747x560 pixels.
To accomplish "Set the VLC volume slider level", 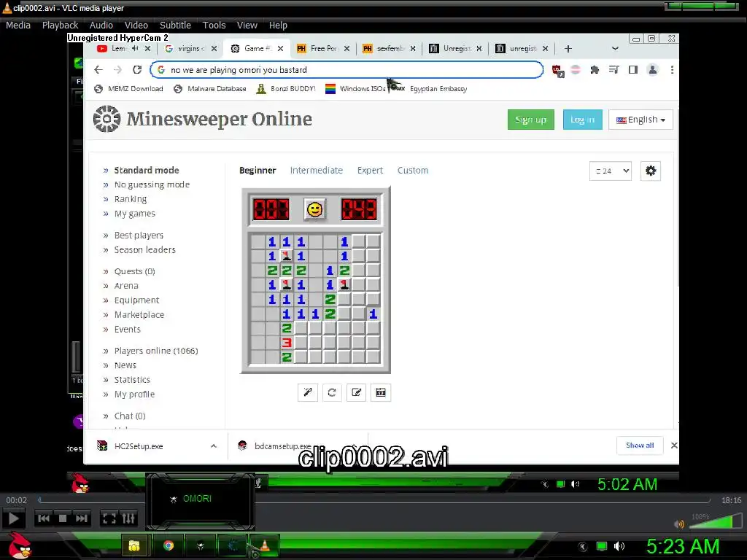I will (x=715, y=521).
